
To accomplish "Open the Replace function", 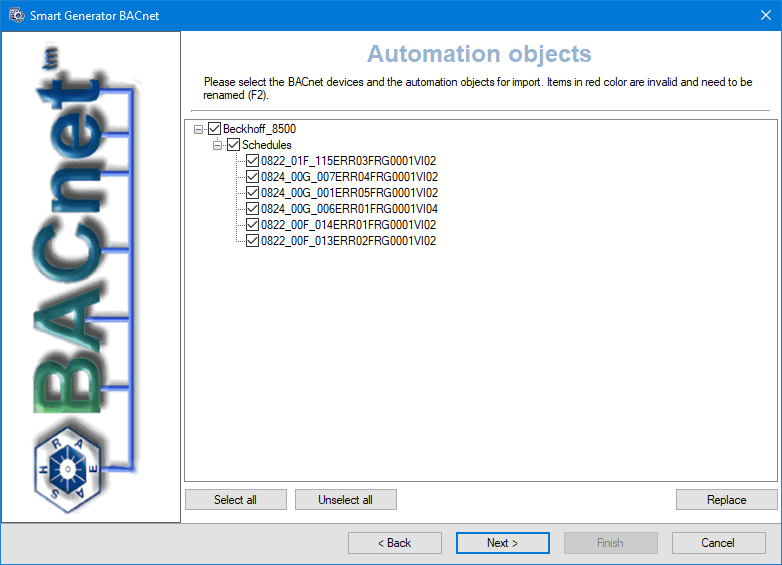I will tap(726, 500).
